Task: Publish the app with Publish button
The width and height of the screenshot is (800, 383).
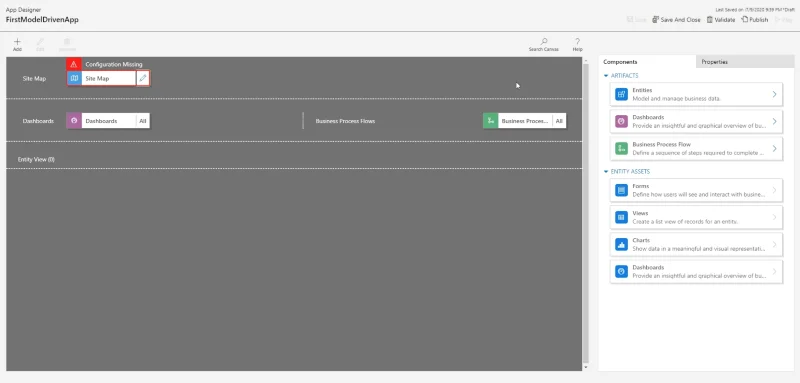Action: tap(755, 20)
